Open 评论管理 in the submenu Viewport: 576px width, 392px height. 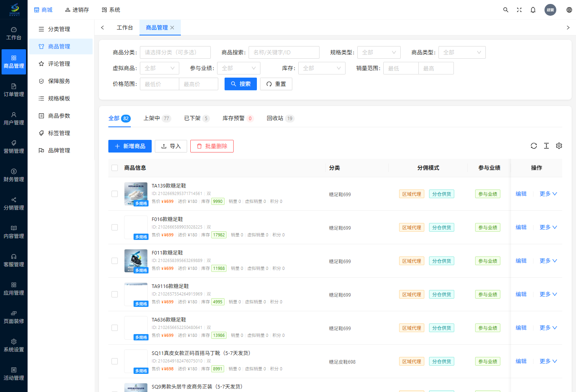click(61, 64)
